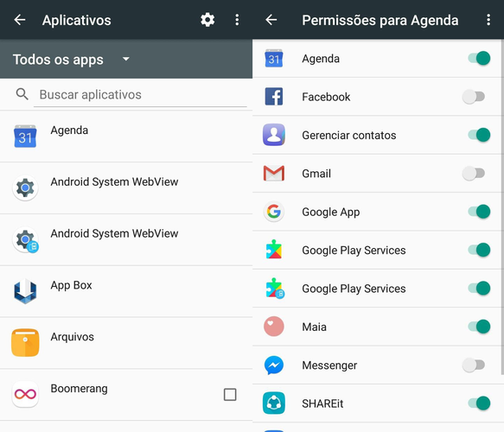Enable Facebook permission toggle

pyautogui.click(x=474, y=97)
